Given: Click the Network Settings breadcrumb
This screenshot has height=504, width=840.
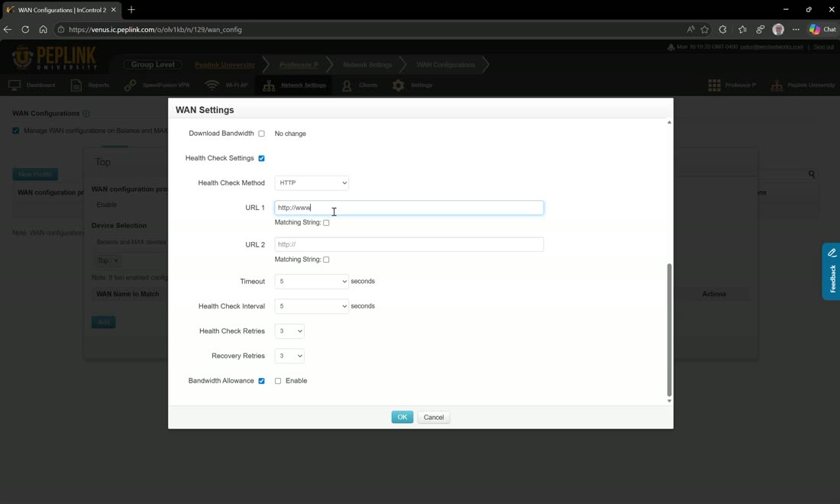Looking at the screenshot, I should click(x=367, y=65).
